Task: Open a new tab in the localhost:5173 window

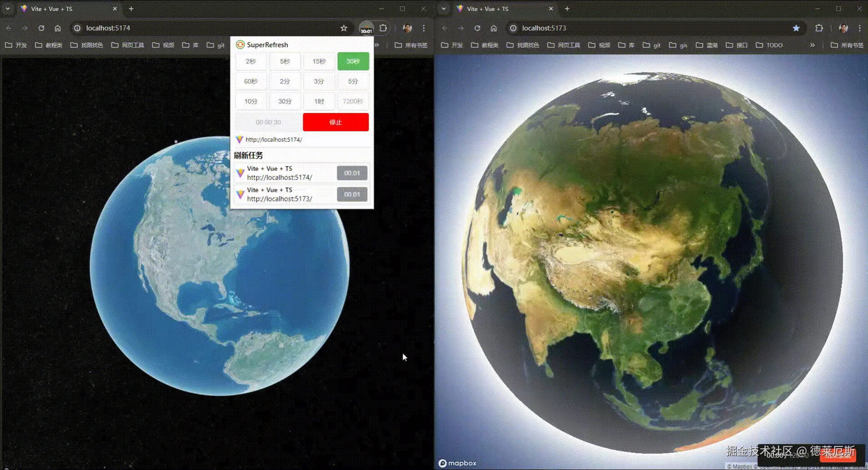Action: pyautogui.click(x=567, y=9)
